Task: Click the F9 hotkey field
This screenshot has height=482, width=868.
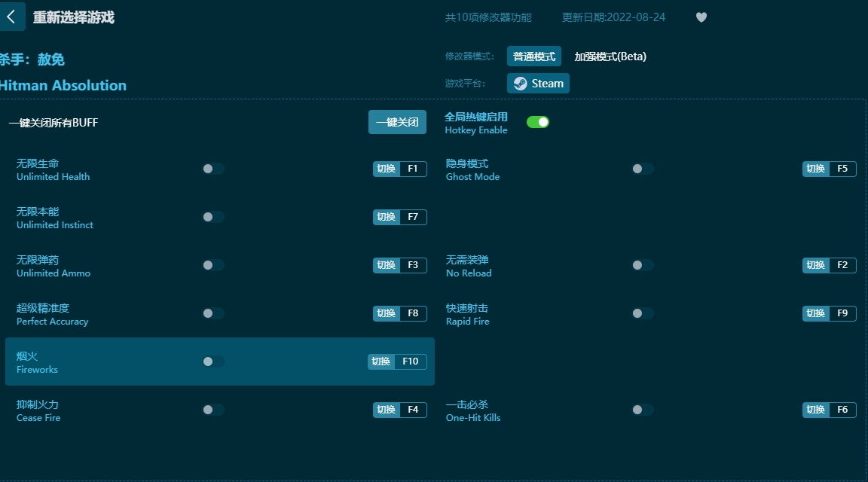Action: pyautogui.click(x=842, y=313)
